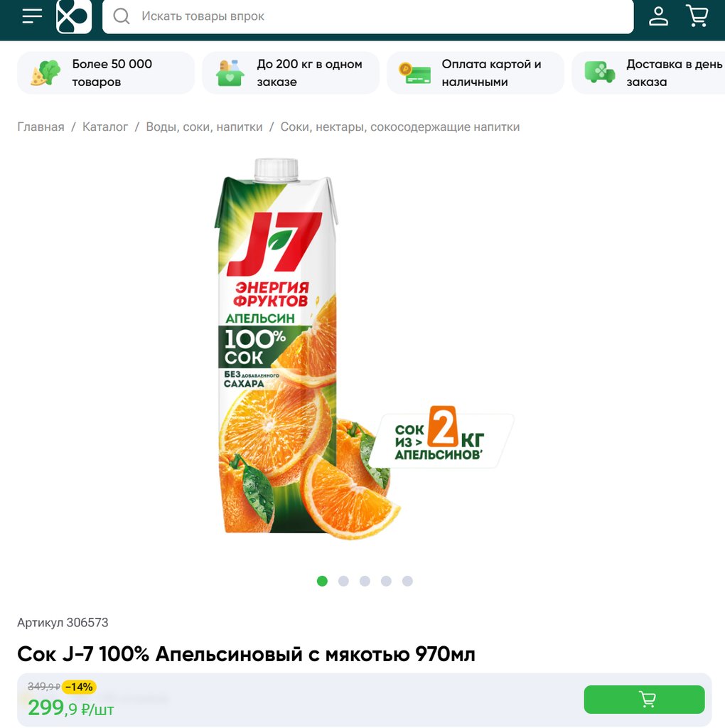Select the fifth image carousel dot

407,582
